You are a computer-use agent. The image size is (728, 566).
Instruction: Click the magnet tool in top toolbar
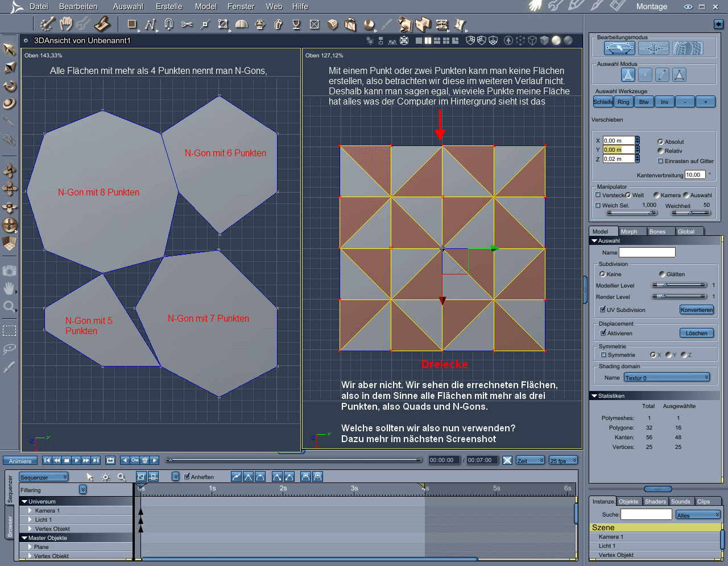(x=168, y=24)
